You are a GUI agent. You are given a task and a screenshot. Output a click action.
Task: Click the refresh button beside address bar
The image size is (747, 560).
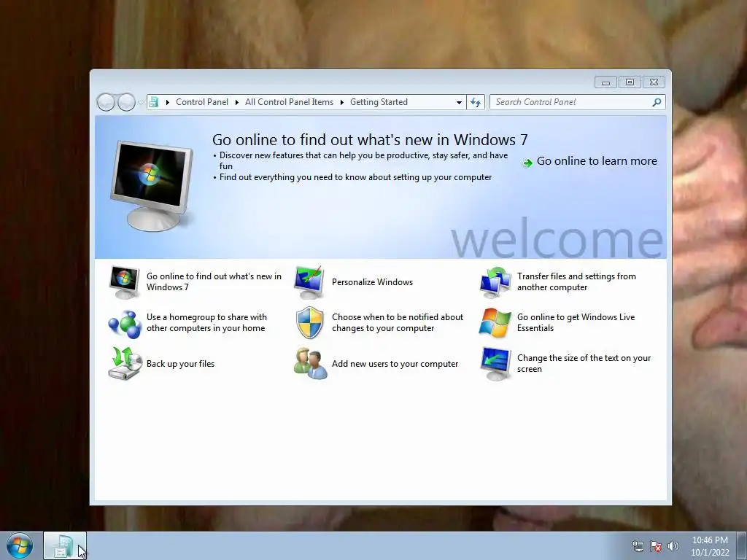coord(476,102)
